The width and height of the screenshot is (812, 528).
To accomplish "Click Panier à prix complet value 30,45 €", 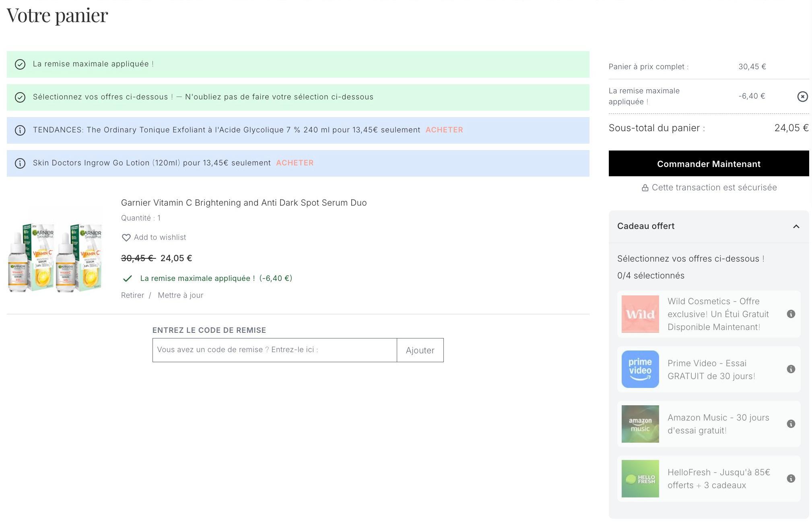I will coord(752,67).
